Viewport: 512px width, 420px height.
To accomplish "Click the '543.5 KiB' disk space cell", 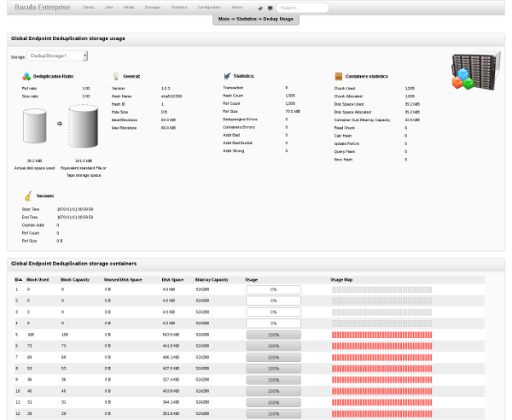I will click(x=171, y=335).
